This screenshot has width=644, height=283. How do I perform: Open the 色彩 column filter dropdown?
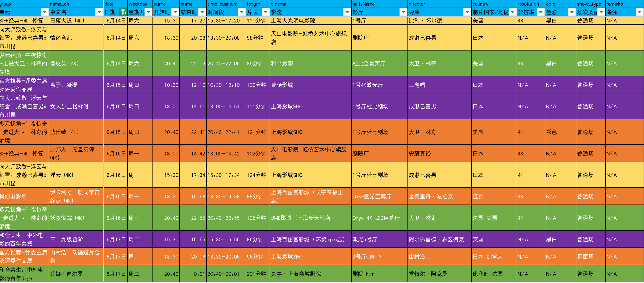pyautogui.click(x=572, y=12)
